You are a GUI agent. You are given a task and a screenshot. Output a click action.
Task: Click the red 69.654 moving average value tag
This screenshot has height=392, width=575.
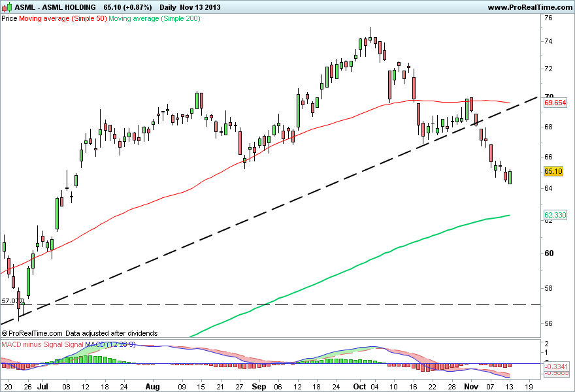(x=555, y=103)
